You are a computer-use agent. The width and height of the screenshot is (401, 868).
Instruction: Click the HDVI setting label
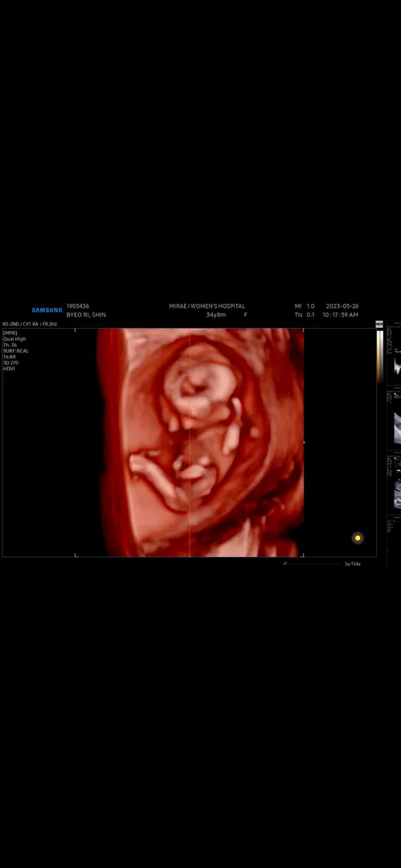coord(9,369)
